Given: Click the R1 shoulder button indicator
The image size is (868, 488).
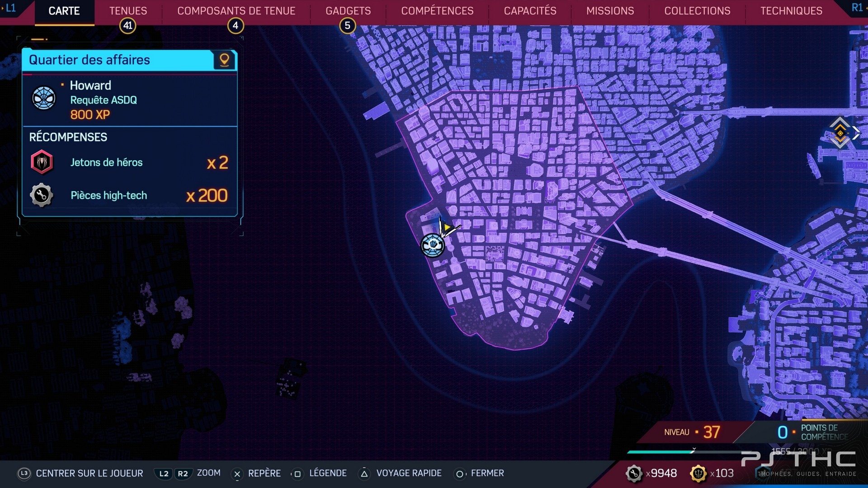Looking at the screenshot, I should click(x=857, y=8).
